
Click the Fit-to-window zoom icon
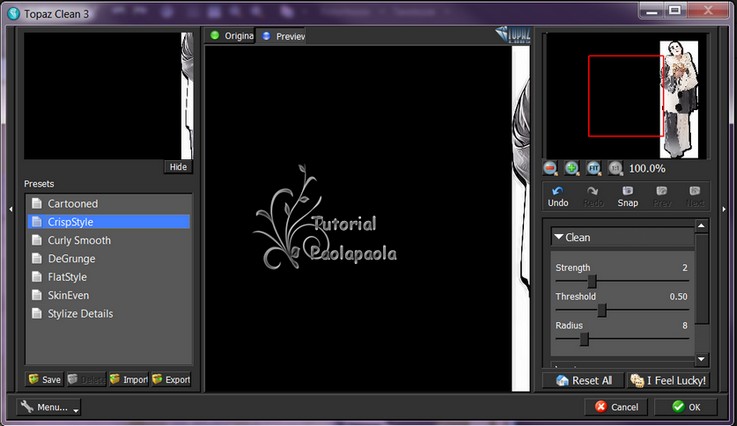pos(594,168)
